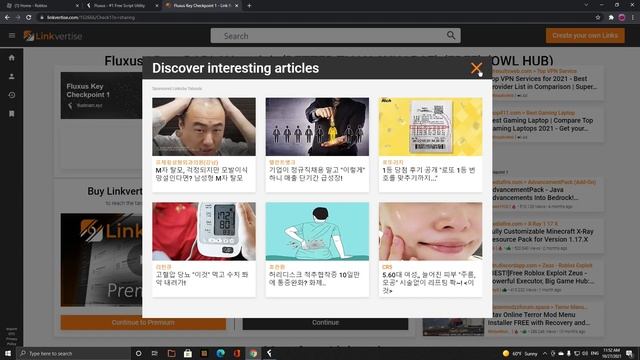Open Top VPN Services for 2021 link
Screen dimensions: 640x360
click(544, 82)
